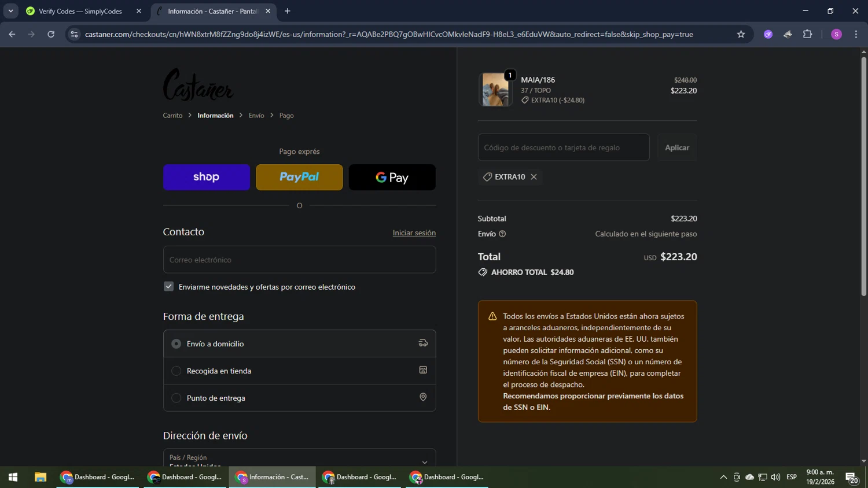The height and width of the screenshot is (488, 868).
Task: Select Punto de entrega delivery option
Action: tap(299, 398)
